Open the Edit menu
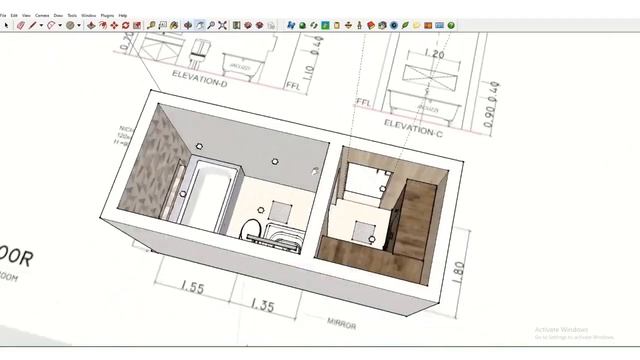Viewport: 640px width, 360px height. pyautogui.click(x=14, y=16)
